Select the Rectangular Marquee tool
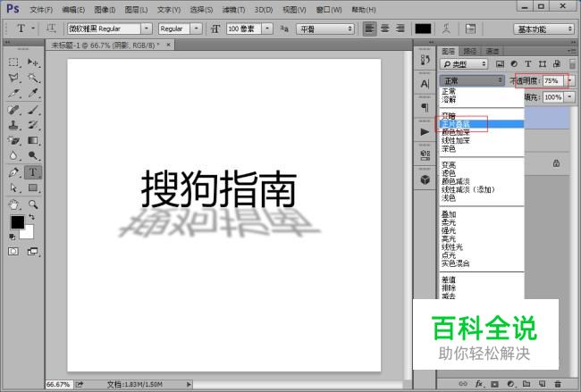 coord(13,63)
